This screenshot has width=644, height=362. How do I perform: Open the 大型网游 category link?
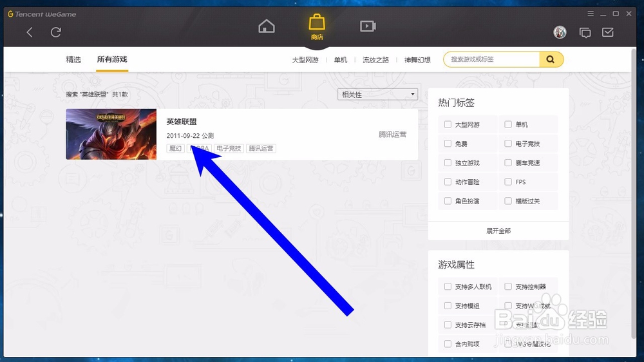tap(305, 60)
